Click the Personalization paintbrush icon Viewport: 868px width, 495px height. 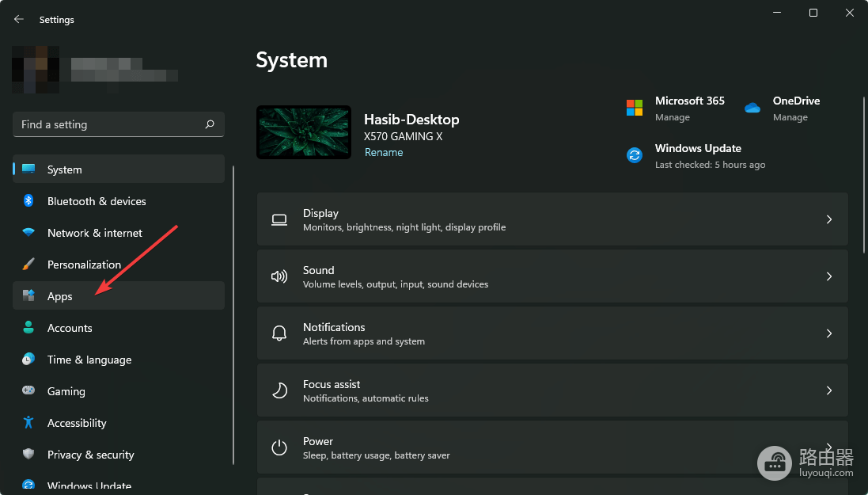[28, 264]
